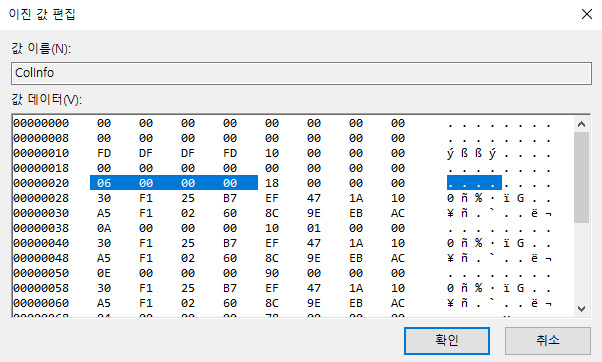The height and width of the screenshot is (362, 602).
Task: Click the 취소 button
Action: click(x=547, y=341)
